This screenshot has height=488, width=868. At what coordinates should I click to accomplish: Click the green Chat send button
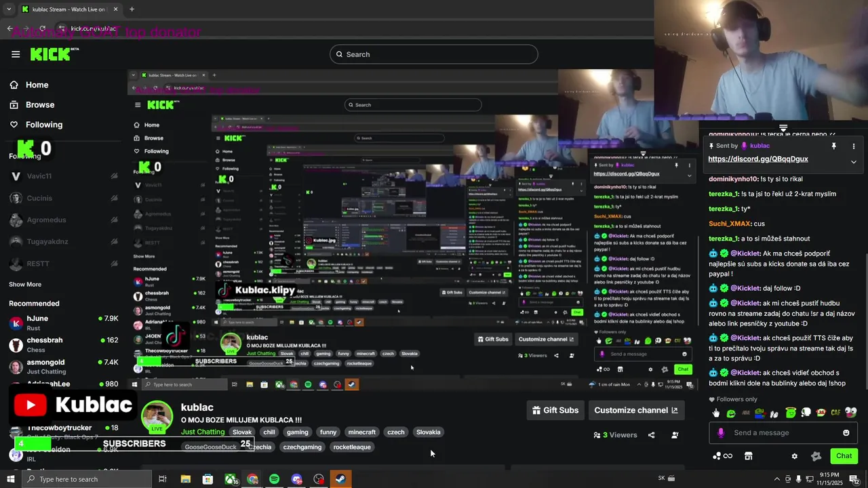[844, 456]
